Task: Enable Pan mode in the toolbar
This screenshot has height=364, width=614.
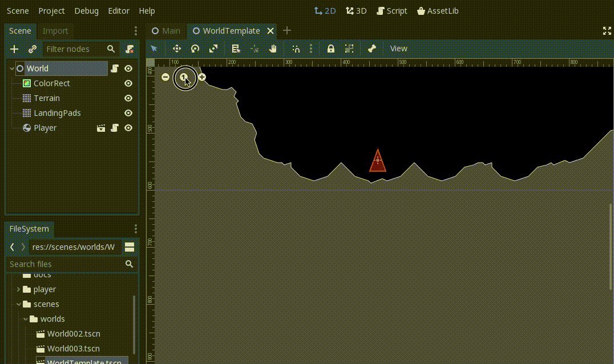Action: click(x=273, y=49)
